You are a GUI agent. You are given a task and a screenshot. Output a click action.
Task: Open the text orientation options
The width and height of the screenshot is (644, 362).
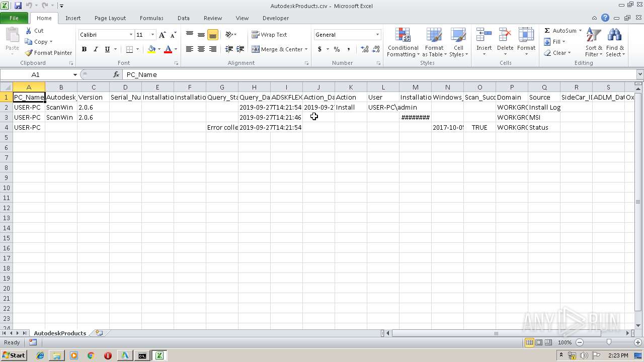[231, 35]
